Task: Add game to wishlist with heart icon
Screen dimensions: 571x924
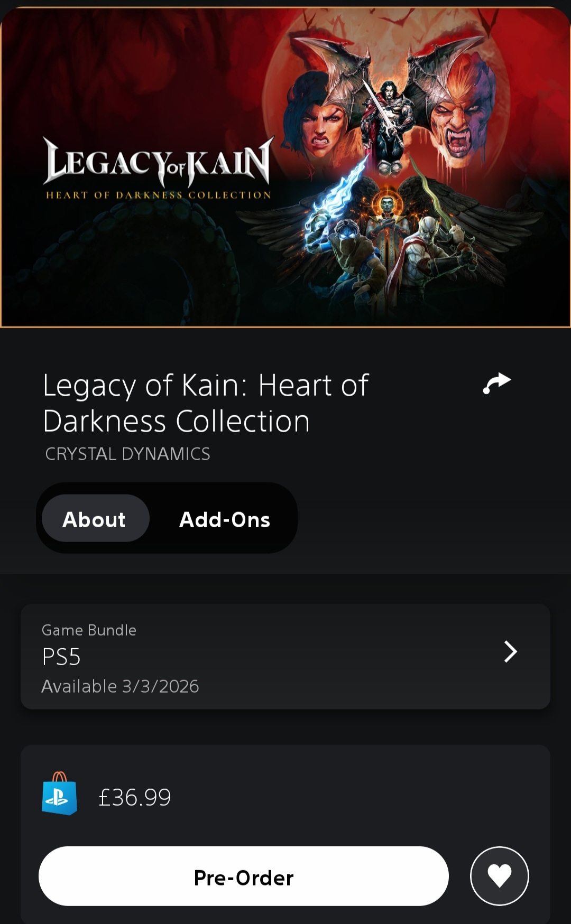Action: 499,876
